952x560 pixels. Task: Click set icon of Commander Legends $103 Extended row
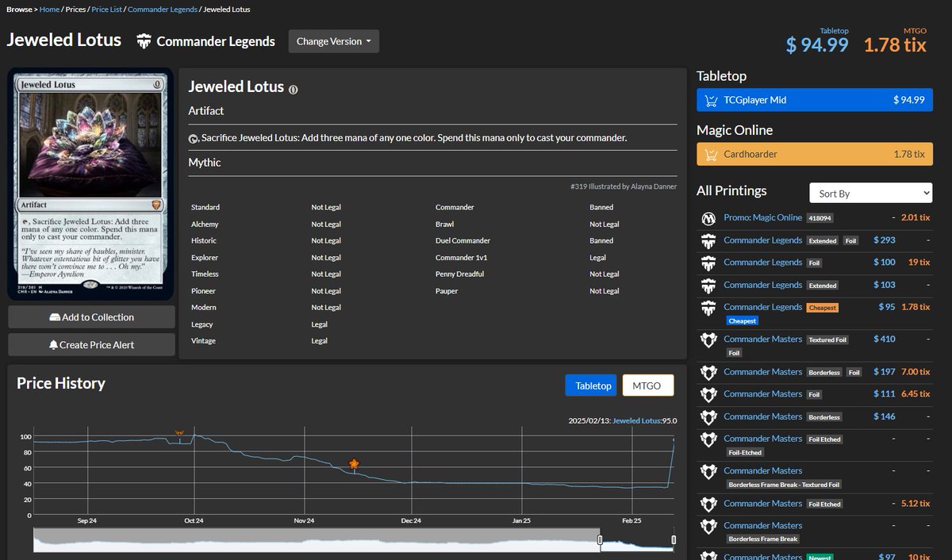(x=709, y=286)
